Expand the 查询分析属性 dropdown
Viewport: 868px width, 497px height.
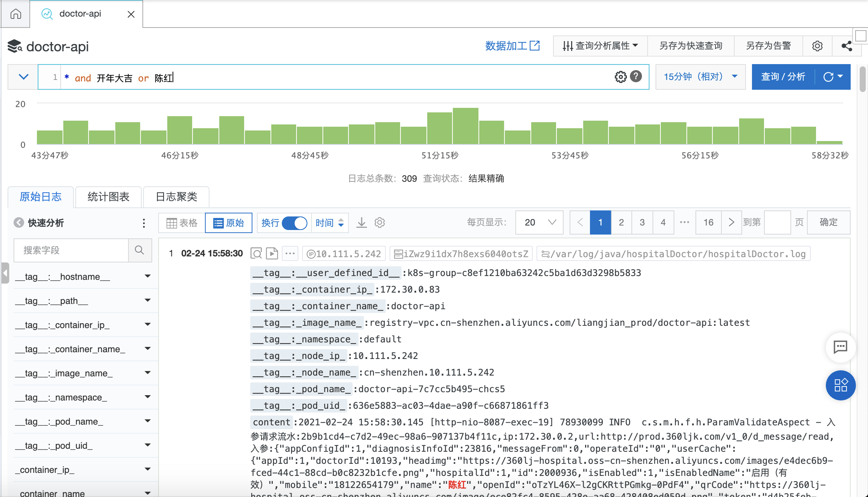point(600,46)
